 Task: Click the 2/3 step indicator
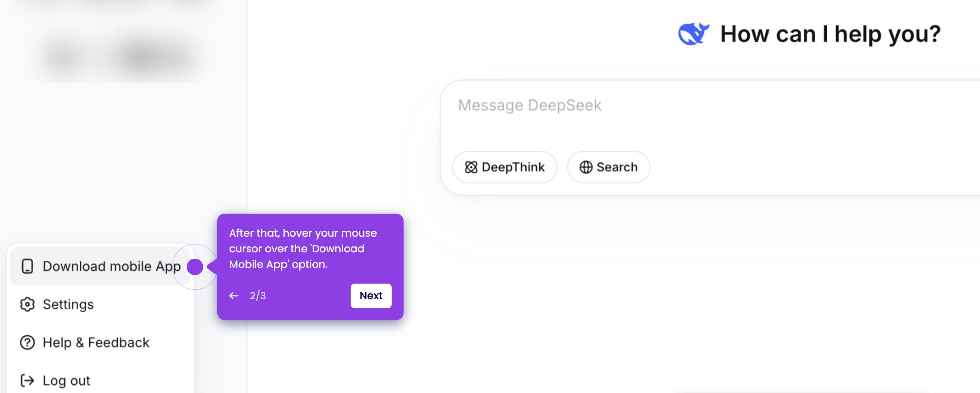[257, 296]
